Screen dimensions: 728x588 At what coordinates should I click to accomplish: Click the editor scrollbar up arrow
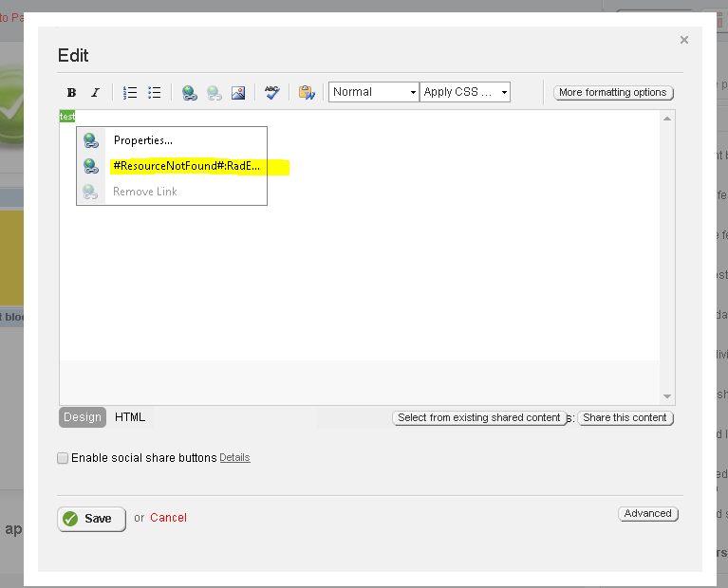(667, 119)
